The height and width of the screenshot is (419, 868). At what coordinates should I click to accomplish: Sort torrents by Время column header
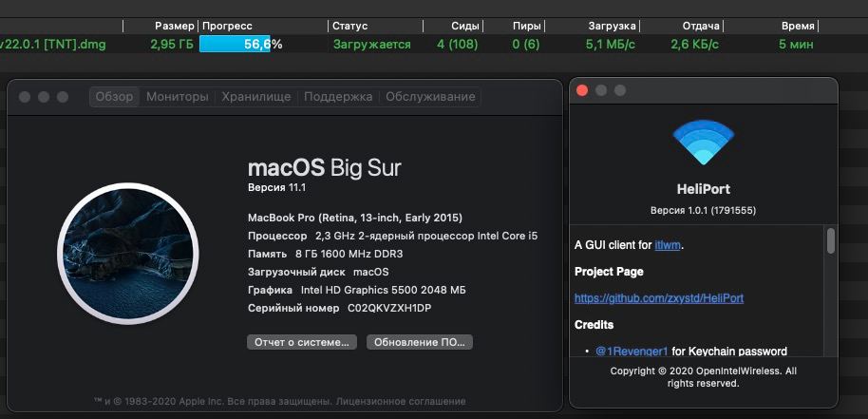[x=798, y=26]
